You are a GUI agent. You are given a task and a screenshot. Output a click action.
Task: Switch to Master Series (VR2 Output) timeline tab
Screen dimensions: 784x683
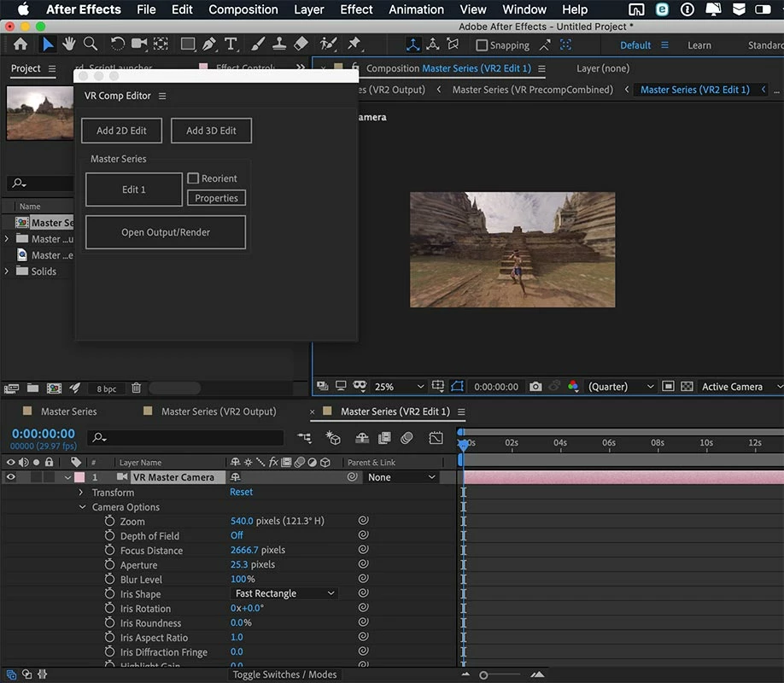point(219,412)
